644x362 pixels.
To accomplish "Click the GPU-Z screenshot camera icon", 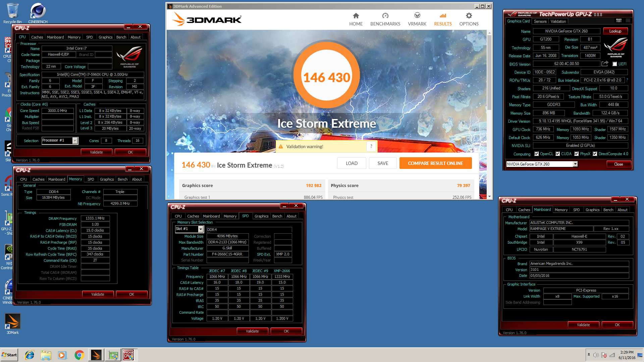I will click(619, 21).
